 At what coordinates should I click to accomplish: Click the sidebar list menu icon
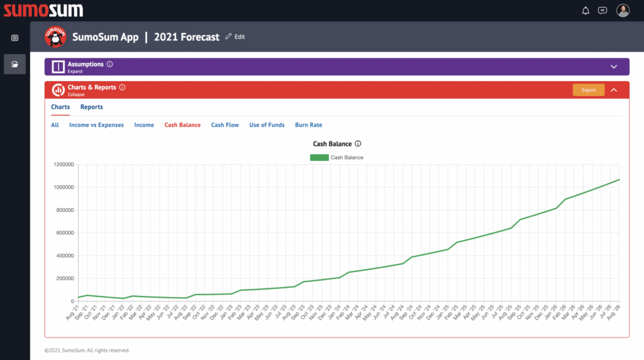click(14, 38)
